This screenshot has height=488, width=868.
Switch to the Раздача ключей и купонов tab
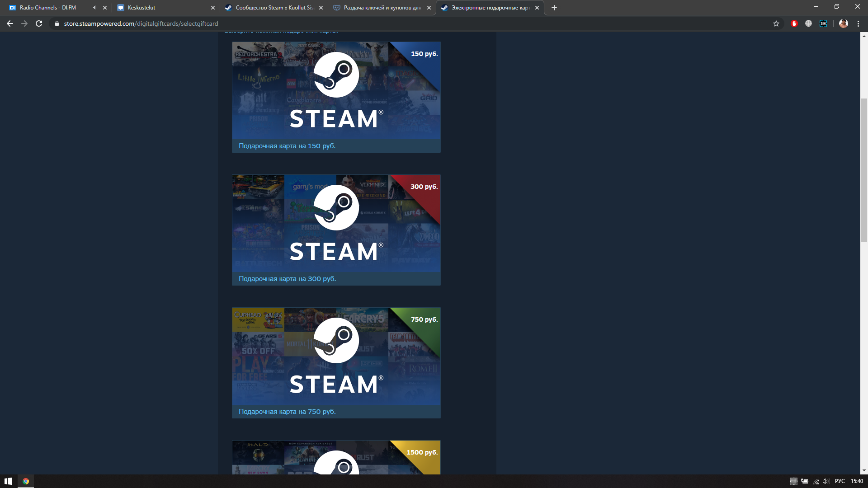coord(382,8)
